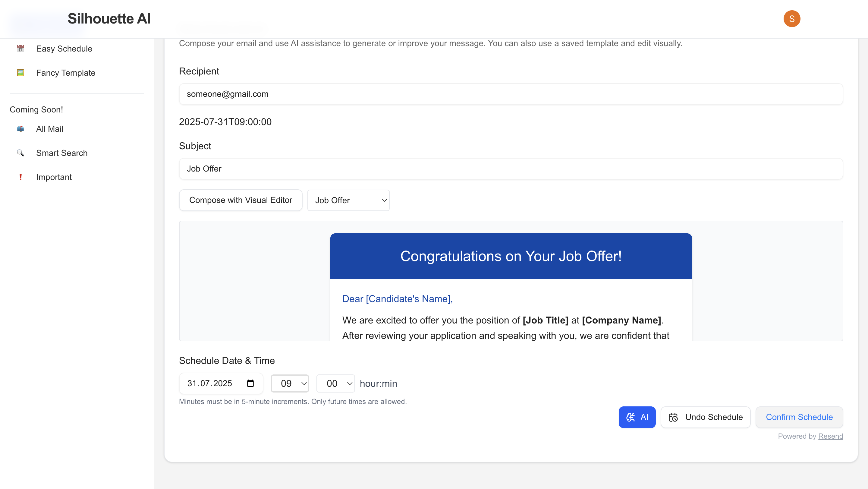The height and width of the screenshot is (489, 868).
Task: Click into the Recipient email field
Action: click(511, 94)
